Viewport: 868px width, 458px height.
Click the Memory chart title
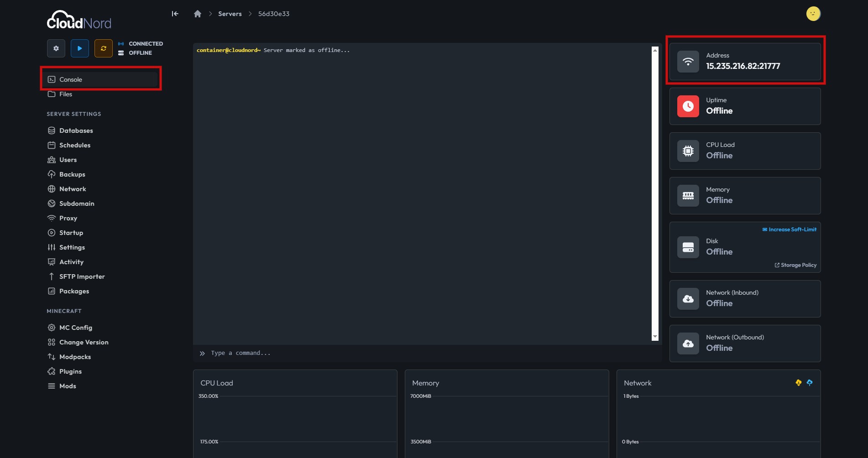pyautogui.click(x=425, y=383)
